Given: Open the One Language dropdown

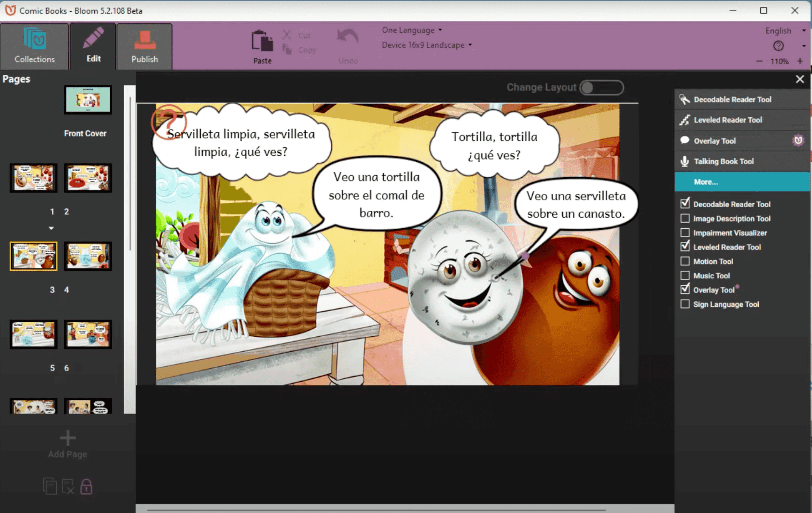Looking at the screenshot, I should pos(412,30).
